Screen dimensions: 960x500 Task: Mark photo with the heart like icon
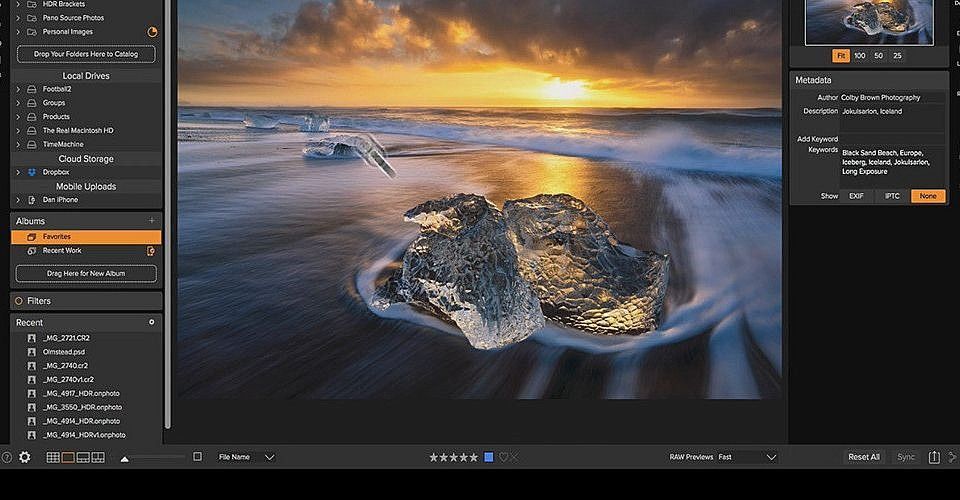click(x=503, y=457)
